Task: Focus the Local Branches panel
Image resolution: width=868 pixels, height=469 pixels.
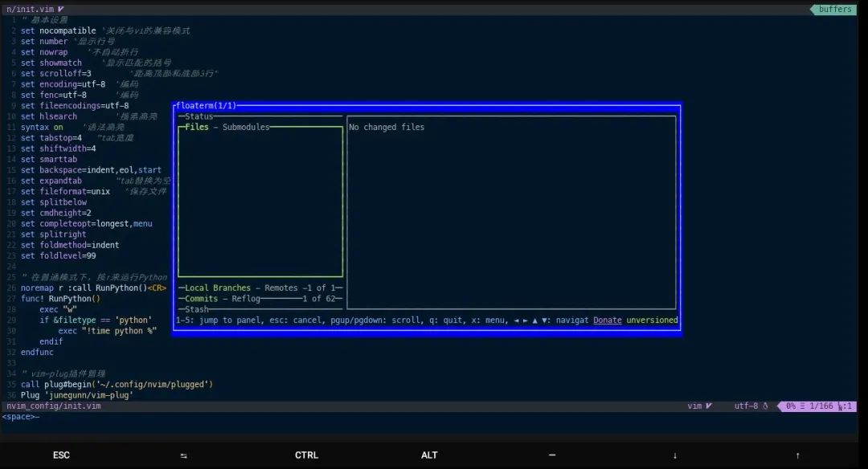Action: click(x=218, y=288)
